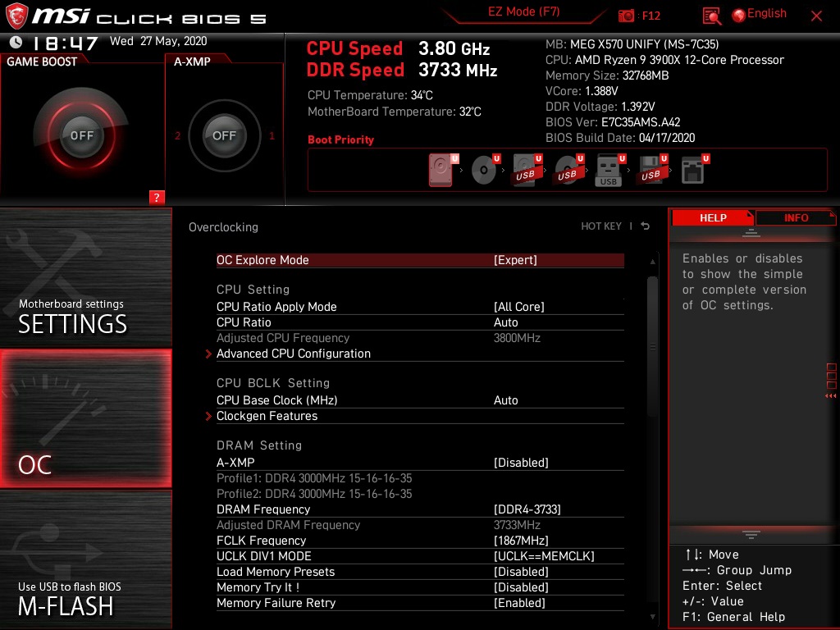Viewport: 840px width, 630px height.
Task: Click the help panel top collapse handle
Action: (x=751, y=232)
